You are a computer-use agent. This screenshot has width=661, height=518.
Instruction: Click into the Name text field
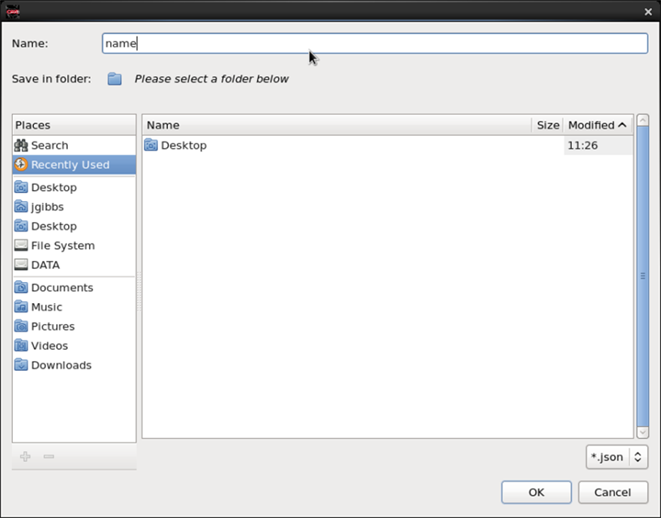click(x=375, y=43)
